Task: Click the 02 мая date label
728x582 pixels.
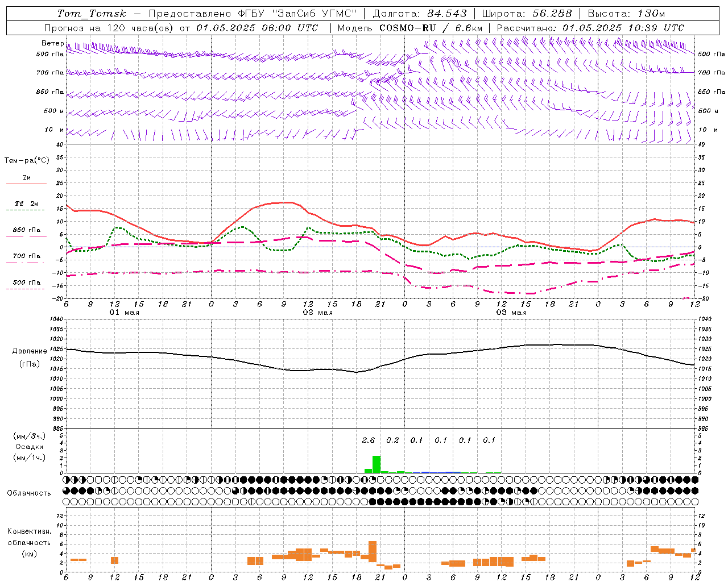Action: pos(318,312)
